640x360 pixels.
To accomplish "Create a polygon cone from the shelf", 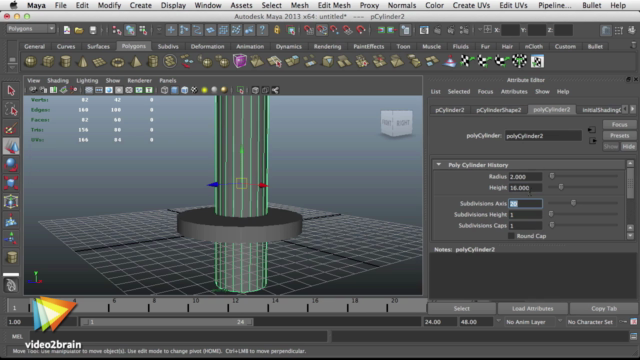I will pos(83,62).
